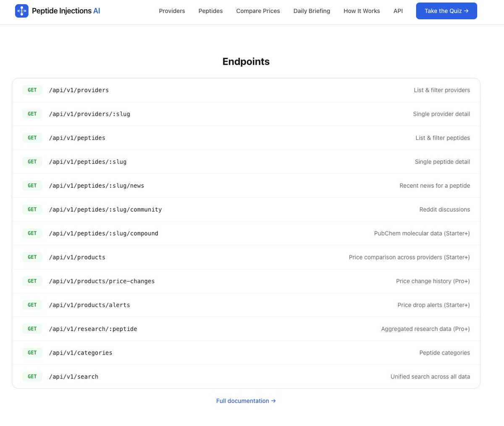Click GET badge for /api/v1/providers/:slug

click(32, 114)
